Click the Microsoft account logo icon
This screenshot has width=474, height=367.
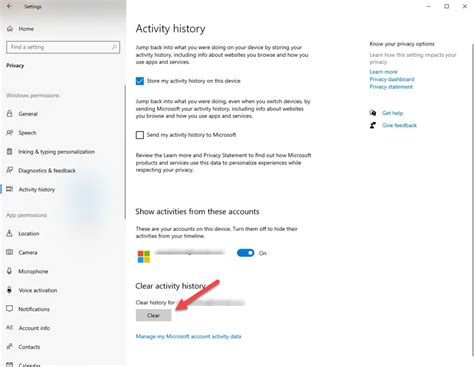[144, 257]
